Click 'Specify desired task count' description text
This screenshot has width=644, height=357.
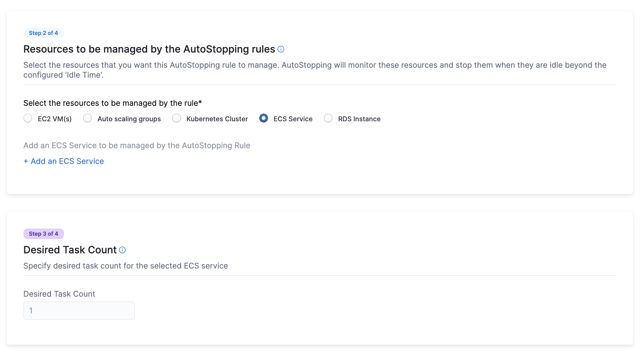125,266
